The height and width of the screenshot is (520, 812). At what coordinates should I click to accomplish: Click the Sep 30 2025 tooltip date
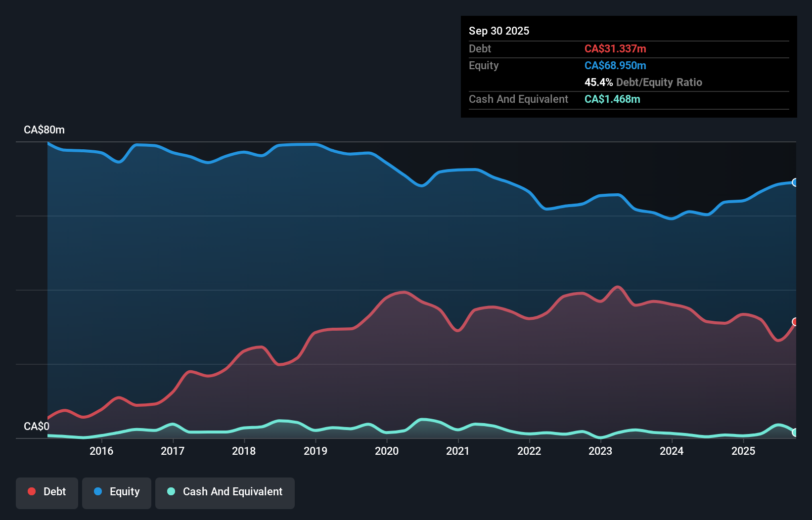point(499,31)
